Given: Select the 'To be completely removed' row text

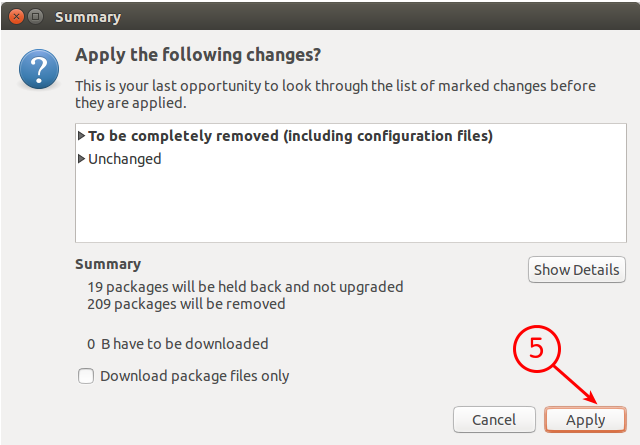Looking at the screenshot, I should point(290,136).
